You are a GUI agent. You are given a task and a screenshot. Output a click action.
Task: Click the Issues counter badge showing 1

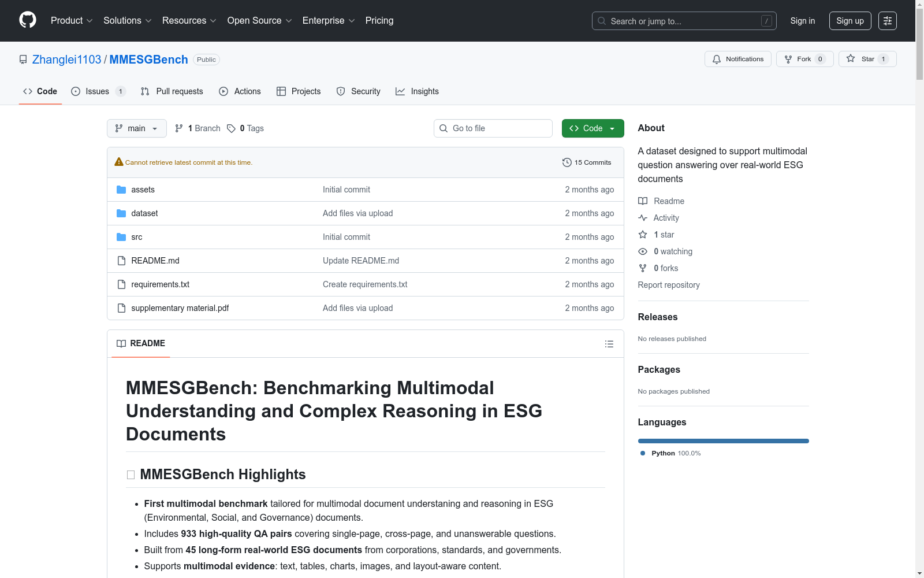(x=120, y=91)
